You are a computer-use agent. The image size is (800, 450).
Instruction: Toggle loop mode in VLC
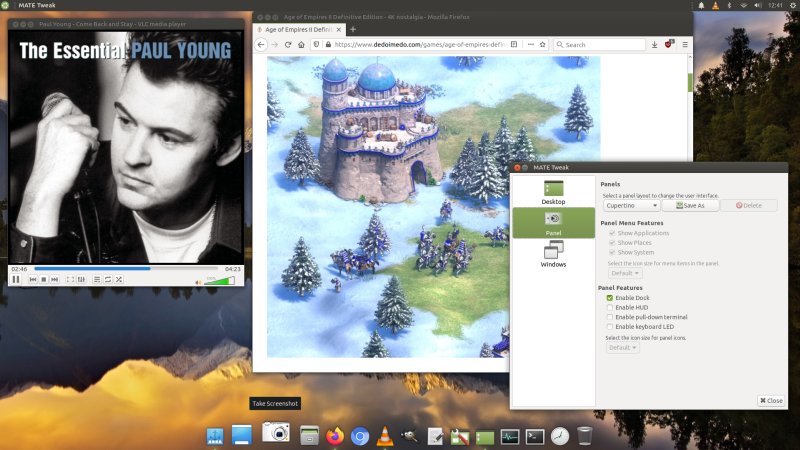[x=108, y=280]
